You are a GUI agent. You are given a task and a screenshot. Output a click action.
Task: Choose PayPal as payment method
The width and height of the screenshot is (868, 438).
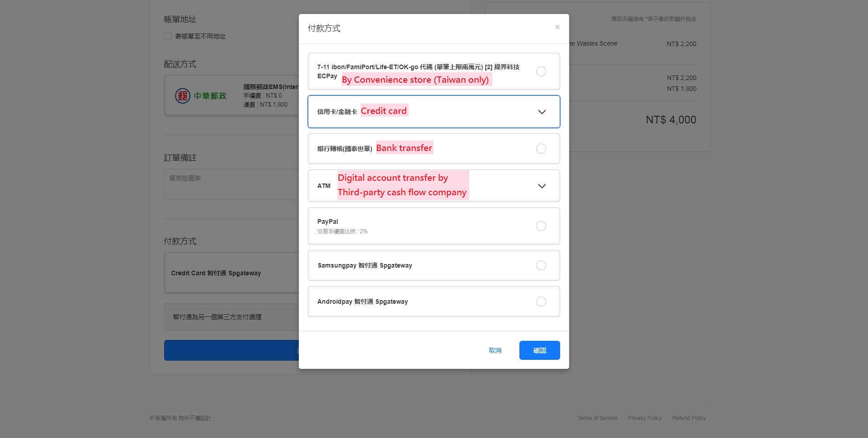(541, 226)
